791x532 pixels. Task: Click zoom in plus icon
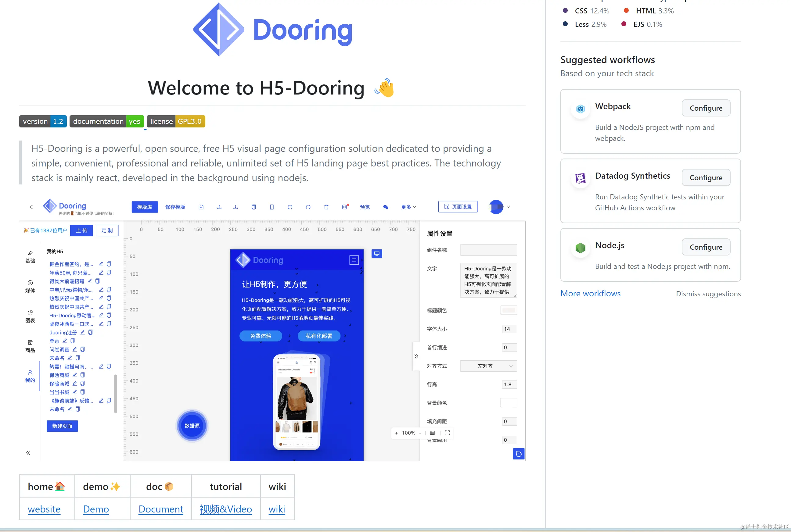coord(397,433)
